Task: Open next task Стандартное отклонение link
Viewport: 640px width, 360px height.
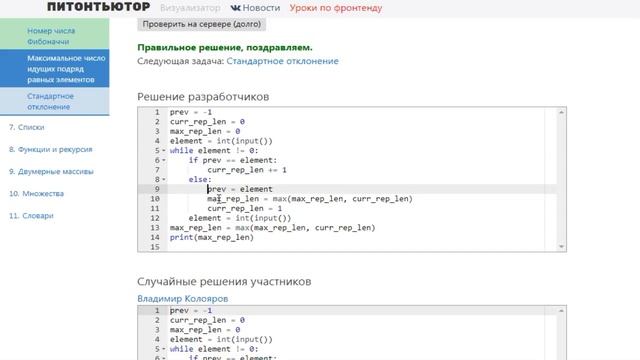Action: [x=282, y=61]
